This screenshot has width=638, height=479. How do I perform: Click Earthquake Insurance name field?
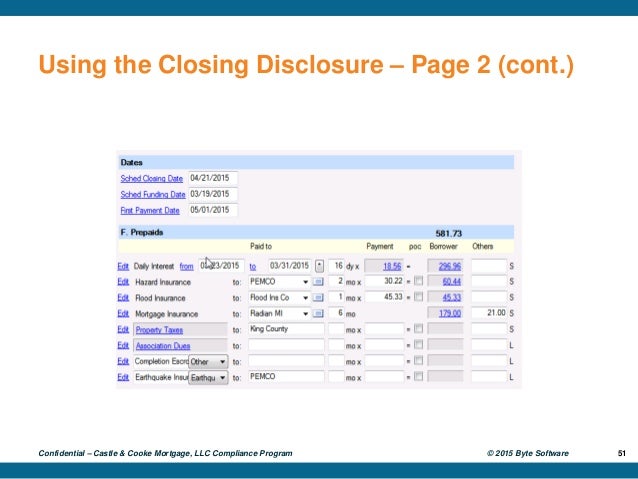[161, 377]
